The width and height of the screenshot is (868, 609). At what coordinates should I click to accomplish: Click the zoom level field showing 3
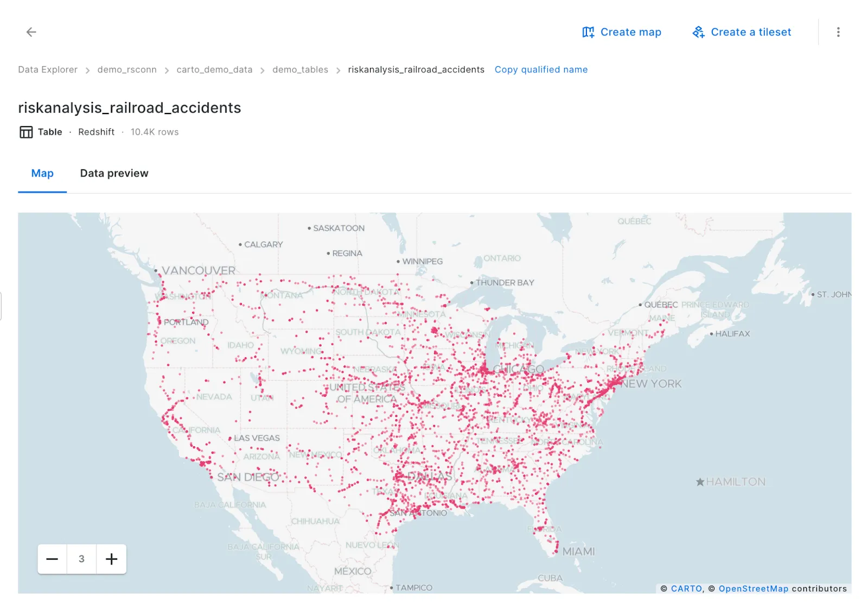[x=81, y=559]
